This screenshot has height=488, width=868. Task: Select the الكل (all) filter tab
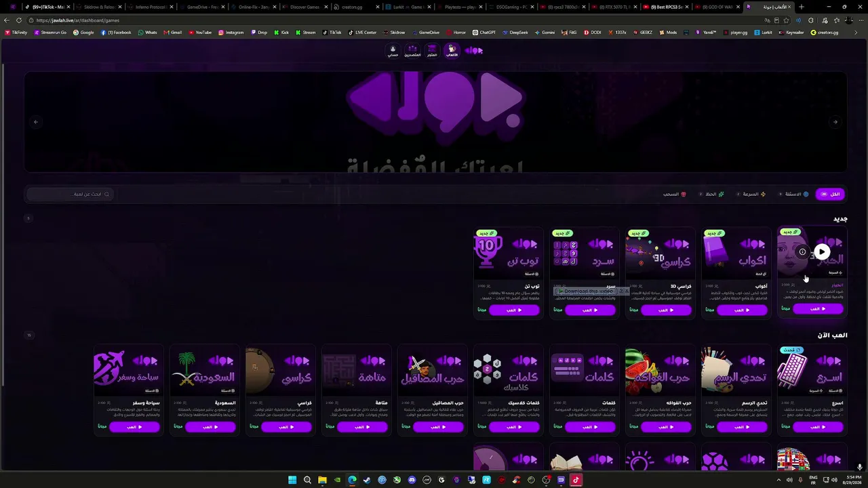[831, 194]
